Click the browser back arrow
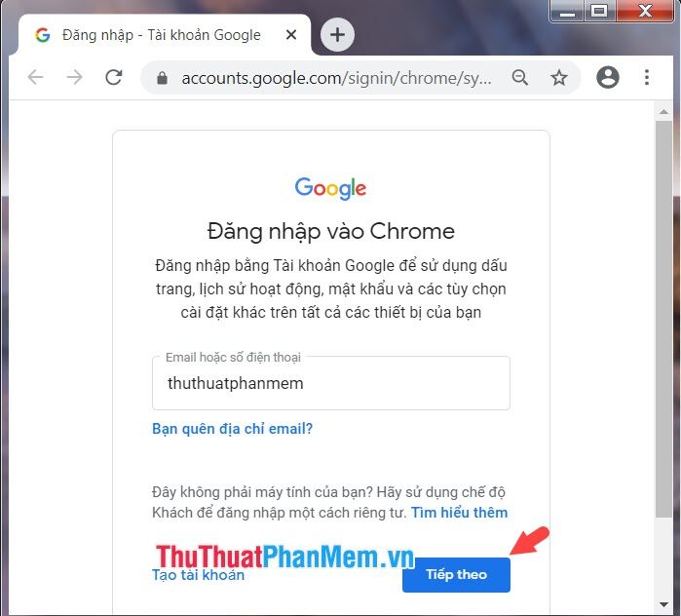The width and height of the screenshot is (681, 616). pyautogui.click(x=35, y=77)
